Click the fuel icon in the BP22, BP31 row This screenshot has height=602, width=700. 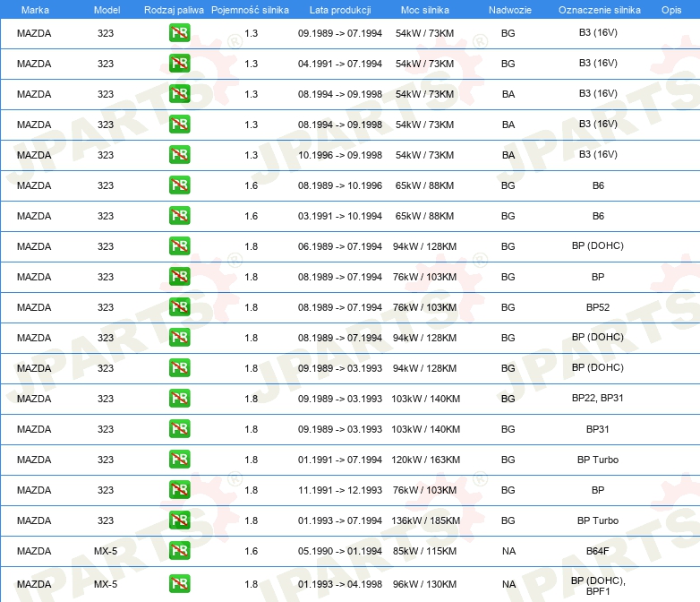[179, 398]
